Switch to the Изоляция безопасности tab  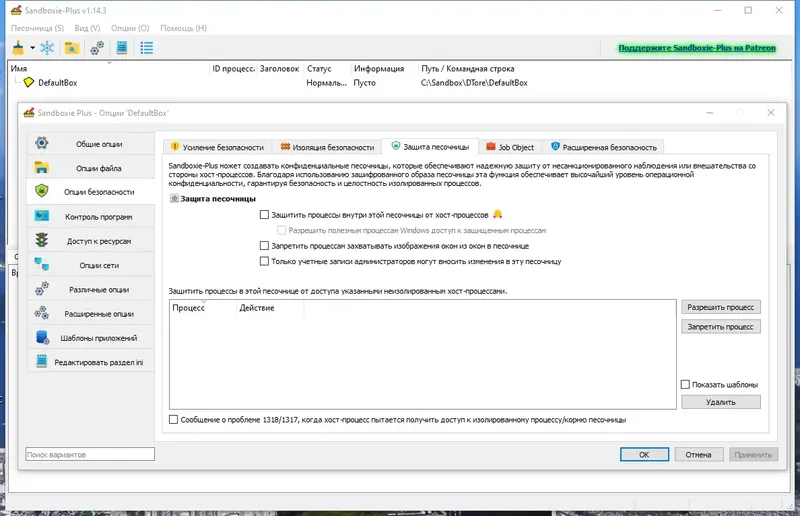(327, 147)
